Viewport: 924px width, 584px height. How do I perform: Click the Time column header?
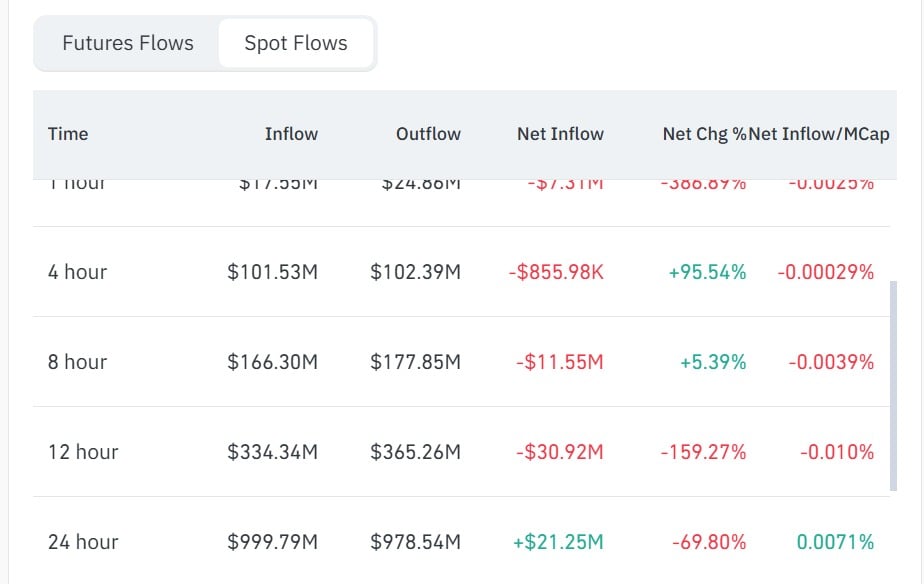68,134
